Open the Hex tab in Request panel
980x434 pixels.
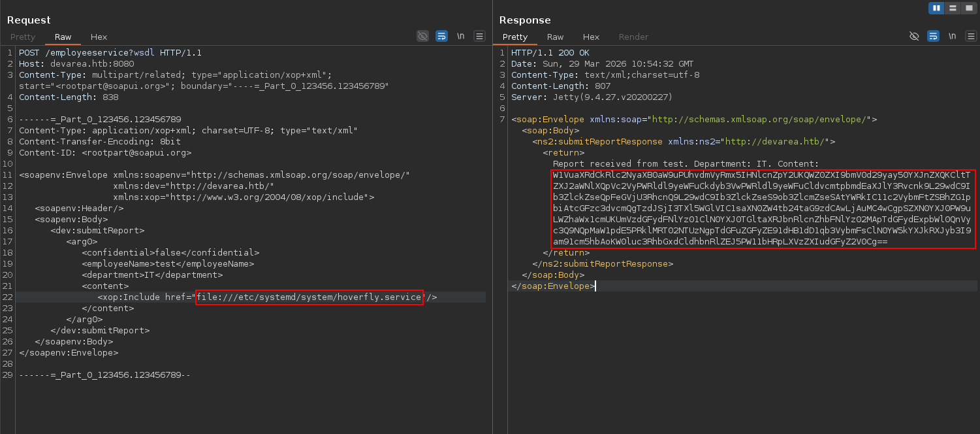click(x=99, y=37)
